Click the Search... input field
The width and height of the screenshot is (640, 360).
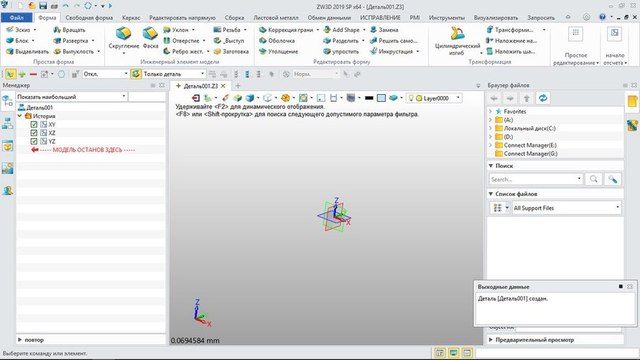[535, 179]
